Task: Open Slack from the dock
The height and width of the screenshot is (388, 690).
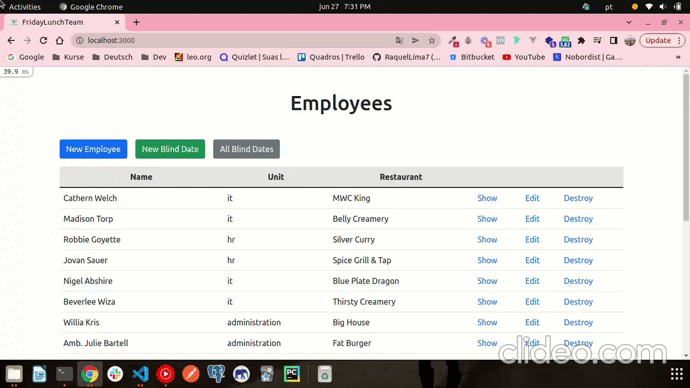Action: [115, 374]
